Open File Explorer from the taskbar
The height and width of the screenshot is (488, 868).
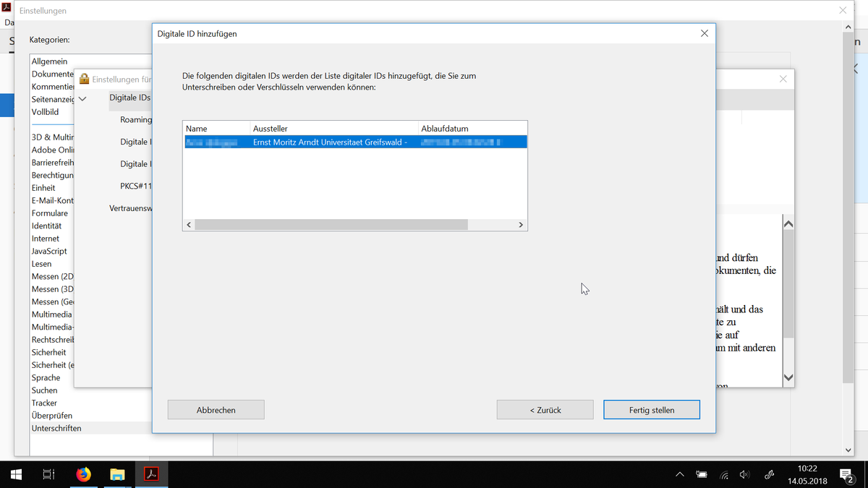click(x=117, y=474)
